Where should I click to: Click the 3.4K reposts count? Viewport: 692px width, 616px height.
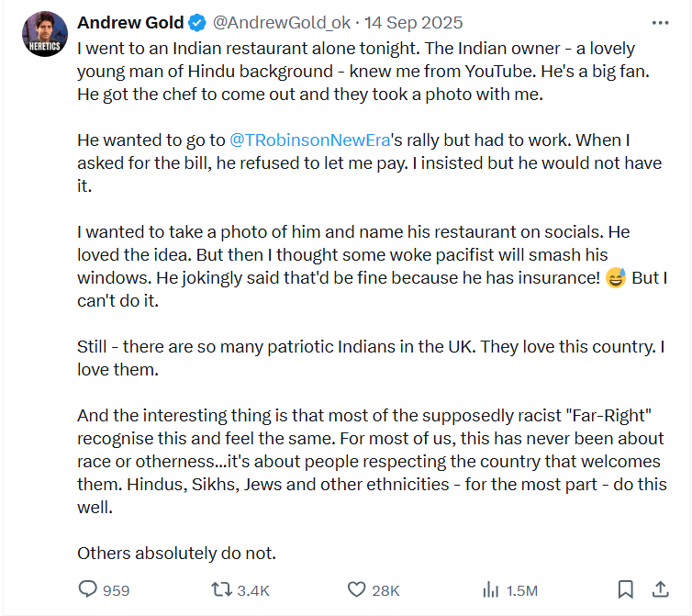tap(252, 590)
